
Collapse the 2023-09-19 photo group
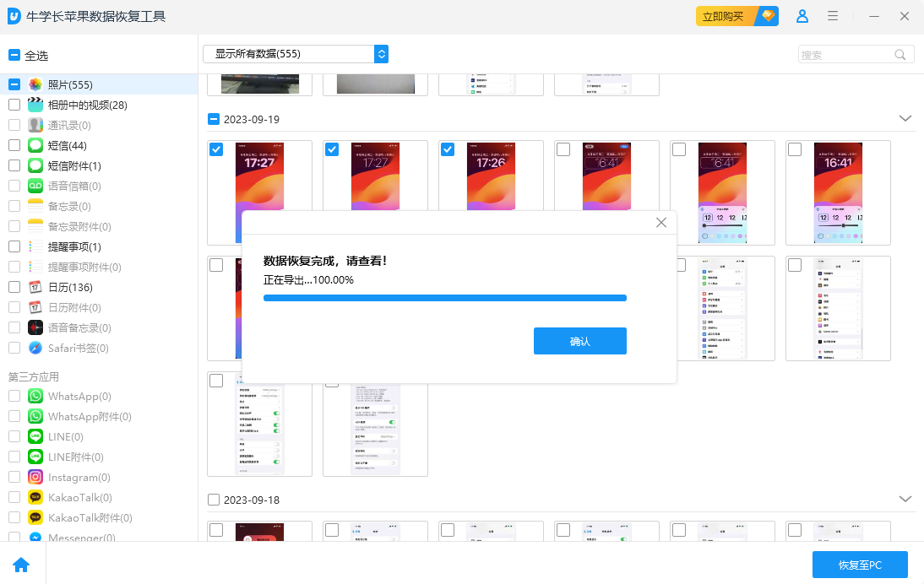[905, 118]
